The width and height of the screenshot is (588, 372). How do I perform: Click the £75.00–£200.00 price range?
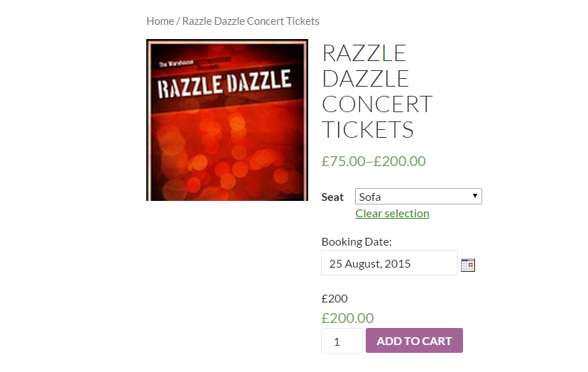click(374, 161)
